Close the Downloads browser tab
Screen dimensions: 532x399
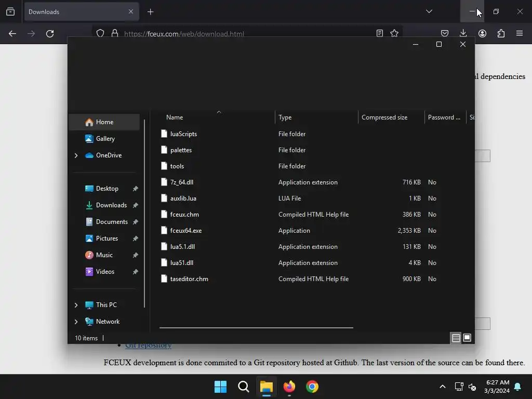pyautogui.click(x=131, y=11)
